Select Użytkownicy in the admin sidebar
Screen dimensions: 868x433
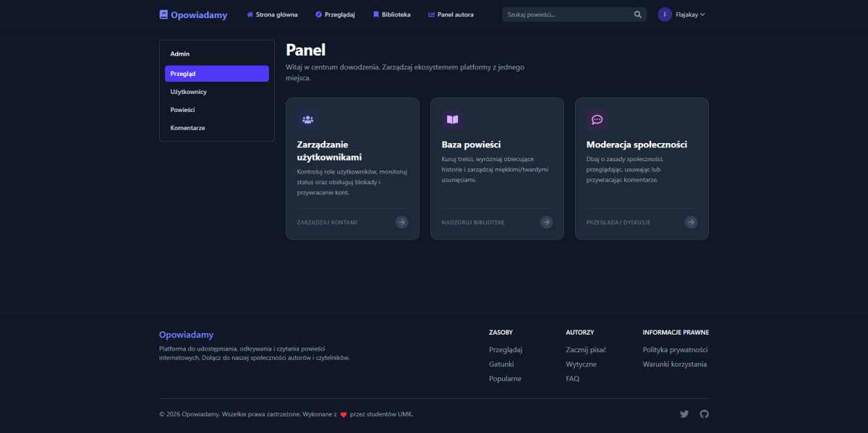pyautogui.click(x=189, y=92)
